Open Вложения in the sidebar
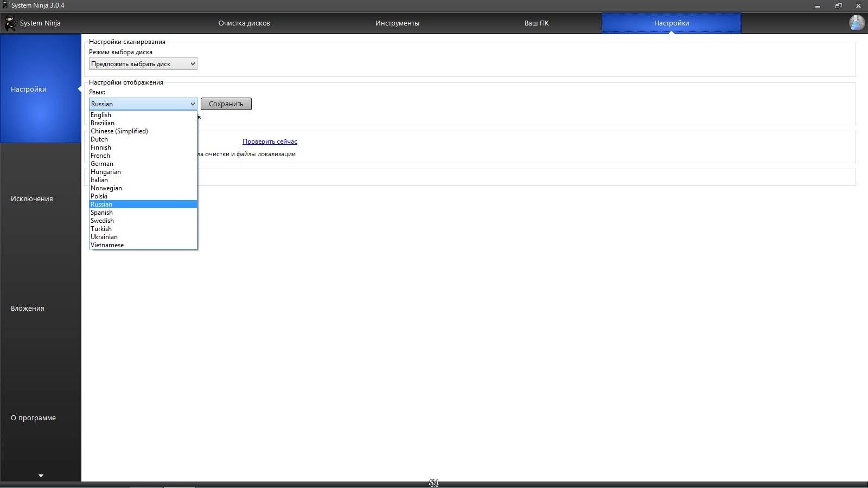Image resolution: width=868 pixels, height=488 pixels. pos(40,308)
